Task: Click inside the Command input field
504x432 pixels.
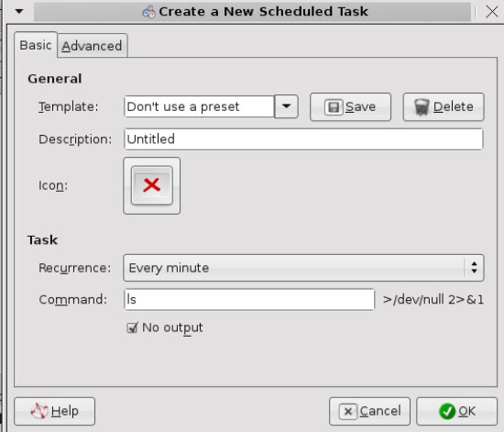Action: pyautogui.click(x=249, y=300)
